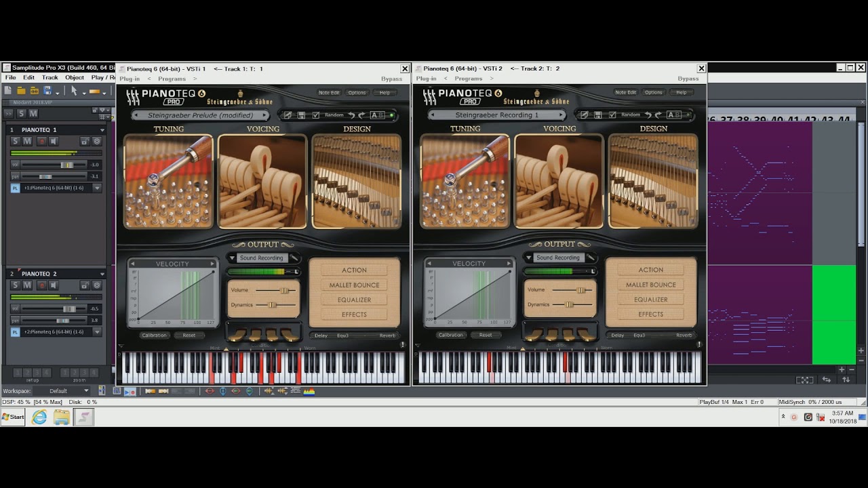Go to previous preset arrow in VSTi 2

pos(433,115)
